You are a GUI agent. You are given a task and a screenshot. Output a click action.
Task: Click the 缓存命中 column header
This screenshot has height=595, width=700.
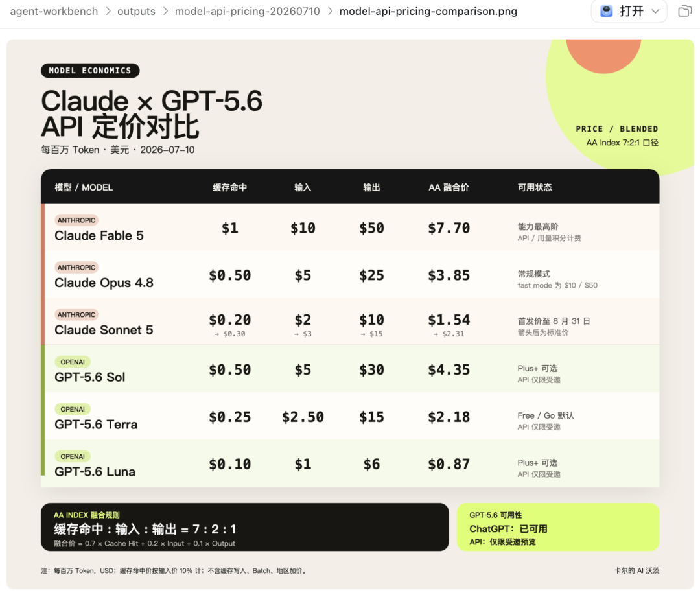point(230,187)
